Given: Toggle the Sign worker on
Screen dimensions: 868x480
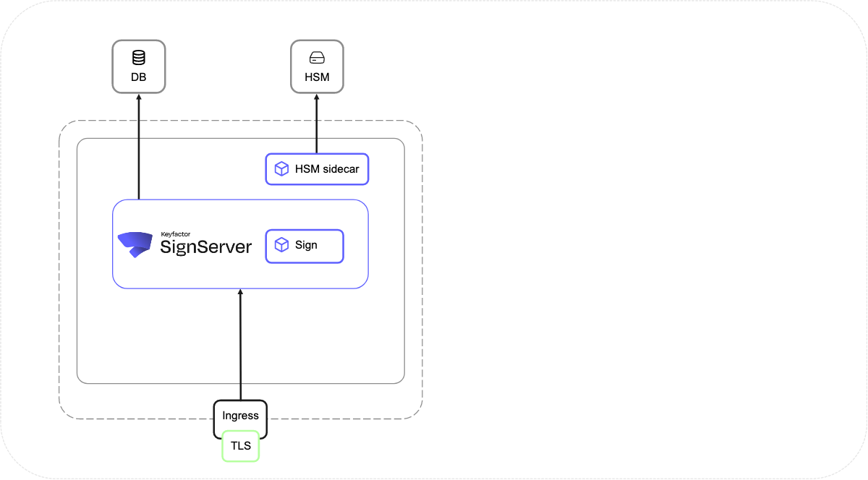Looking at the screenshot, I should (304, 246).
